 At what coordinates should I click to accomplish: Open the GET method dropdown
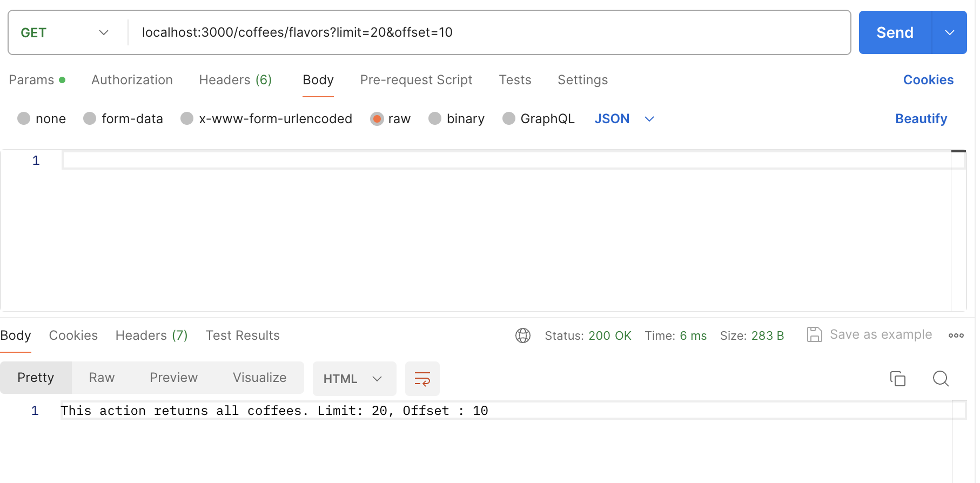click(x=65, y=32)
